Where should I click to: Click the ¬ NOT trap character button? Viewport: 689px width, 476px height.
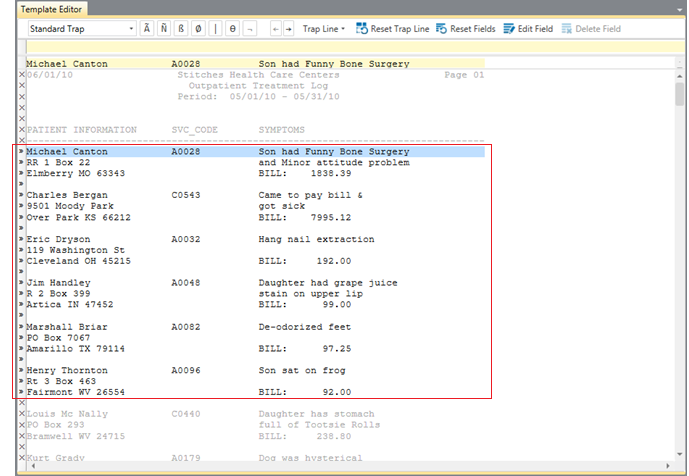(x=250, y=29)
